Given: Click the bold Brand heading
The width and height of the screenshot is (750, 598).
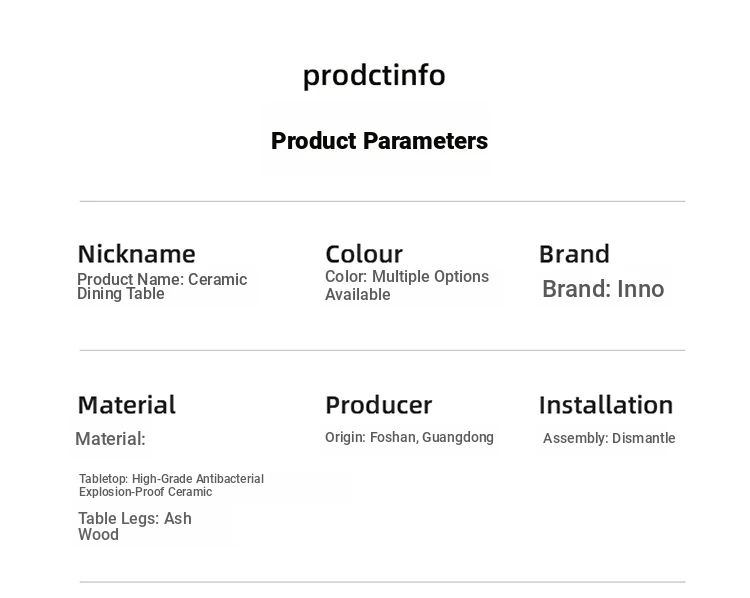Looking at the screenshot, I should point(574,254).
